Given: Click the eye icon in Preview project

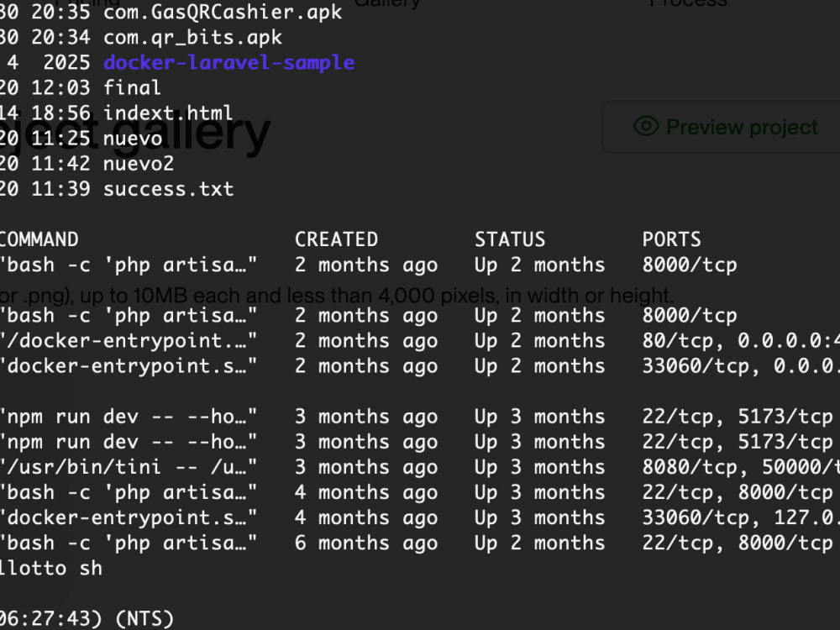Looking at the screenshot, I should point(646,126).
